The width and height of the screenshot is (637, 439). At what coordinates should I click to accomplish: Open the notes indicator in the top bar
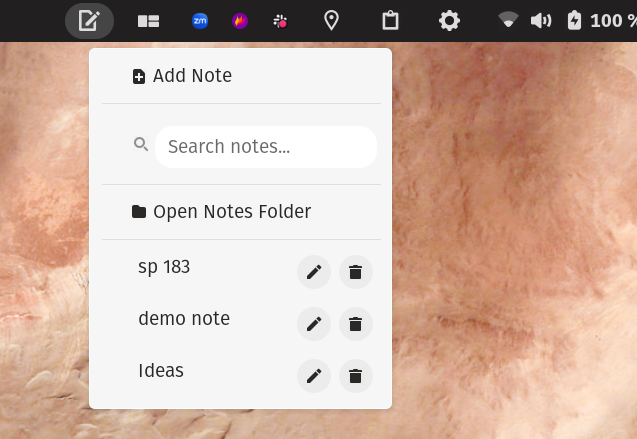click(x=89, y=21)
